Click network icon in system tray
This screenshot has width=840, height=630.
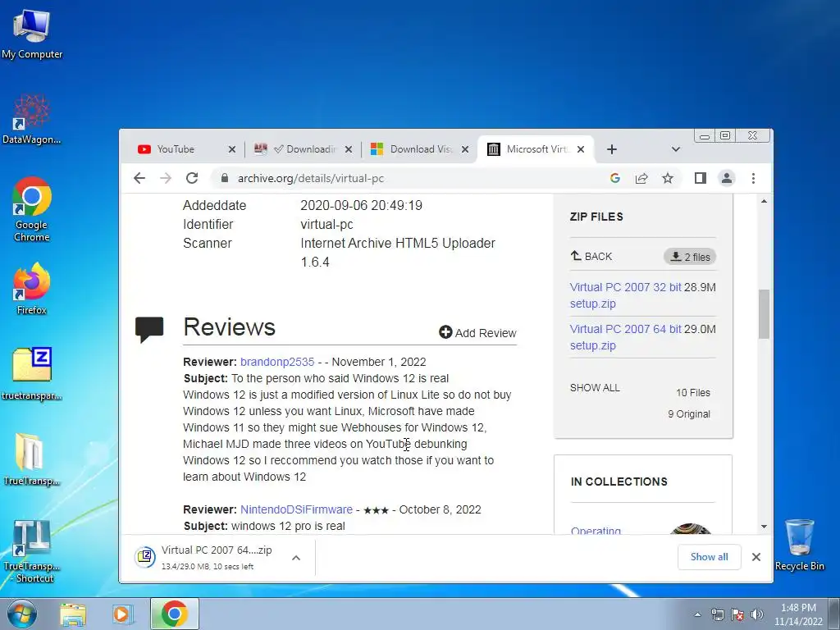[x=717, y=614]
